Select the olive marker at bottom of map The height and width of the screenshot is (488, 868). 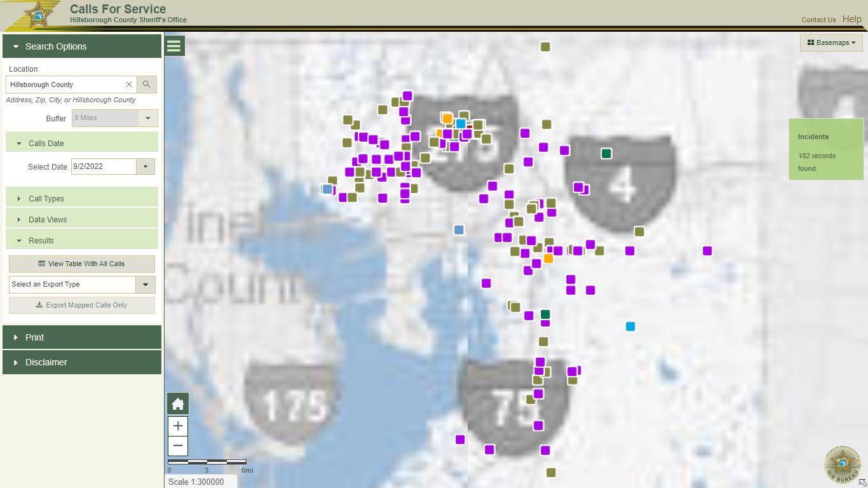pos(551,473)
